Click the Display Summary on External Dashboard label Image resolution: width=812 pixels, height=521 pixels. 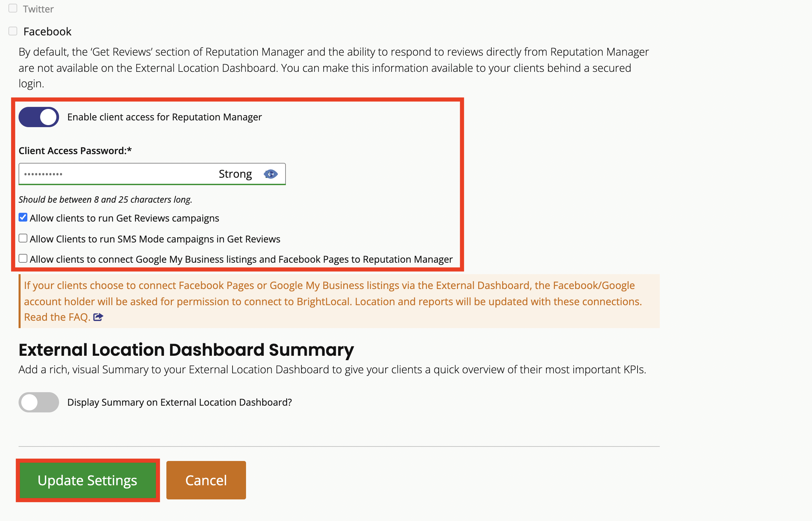[x=180, y=402]
